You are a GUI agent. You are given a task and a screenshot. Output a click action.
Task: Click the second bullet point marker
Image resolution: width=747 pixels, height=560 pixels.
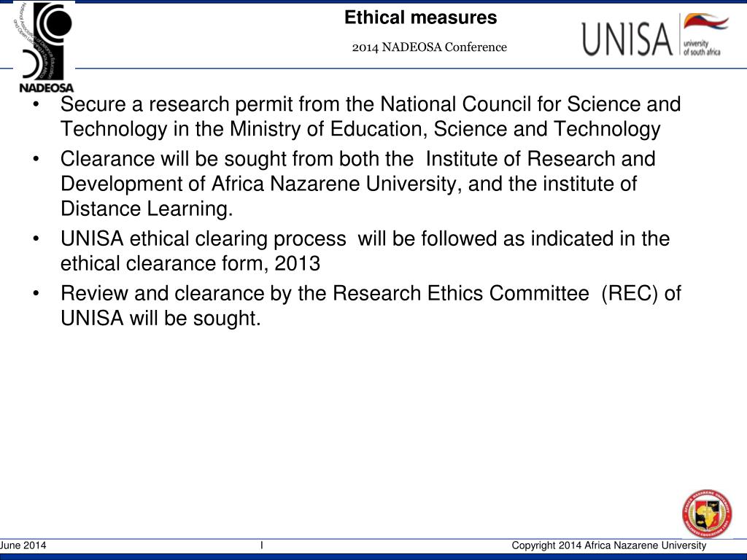(36, 160)
